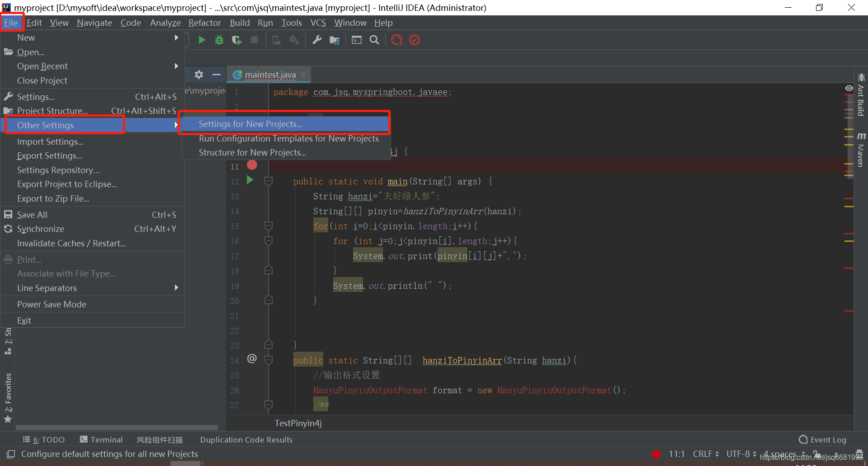Expand the Open Recent submenu
This screenshot has height=466, width=868.
[93, 66]
